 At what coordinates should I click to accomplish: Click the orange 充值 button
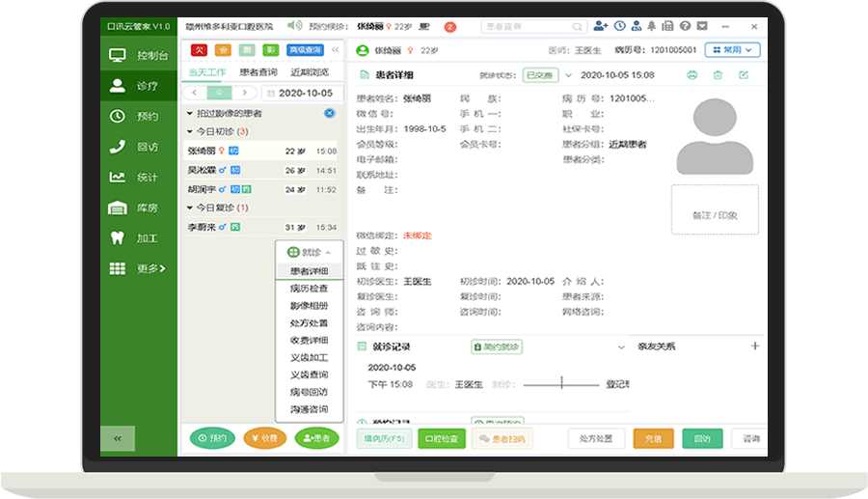653,438
